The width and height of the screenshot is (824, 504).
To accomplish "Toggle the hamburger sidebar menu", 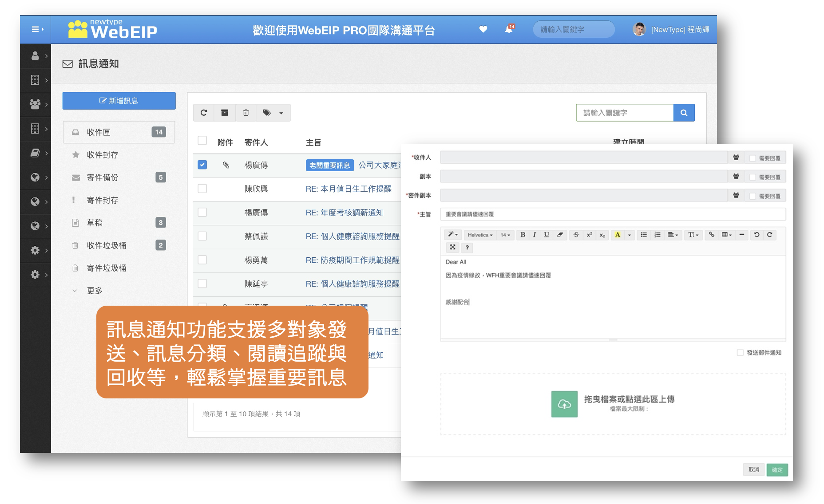I will point(37,29).
